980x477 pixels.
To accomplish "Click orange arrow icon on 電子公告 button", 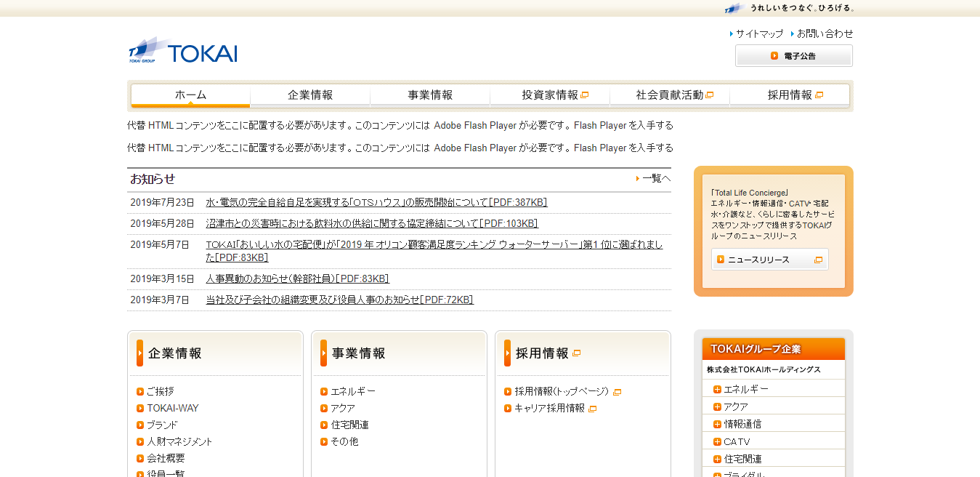I will click(774, 56).
